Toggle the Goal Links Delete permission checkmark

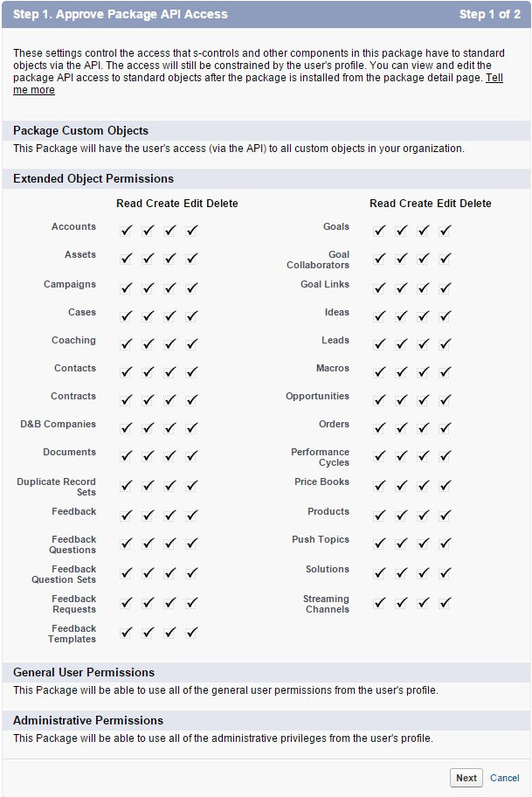[446, 288]
